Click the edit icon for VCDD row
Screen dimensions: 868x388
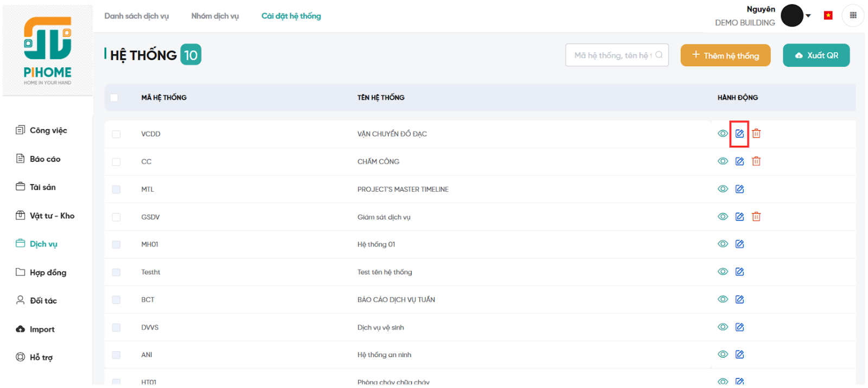click(739, 134)
